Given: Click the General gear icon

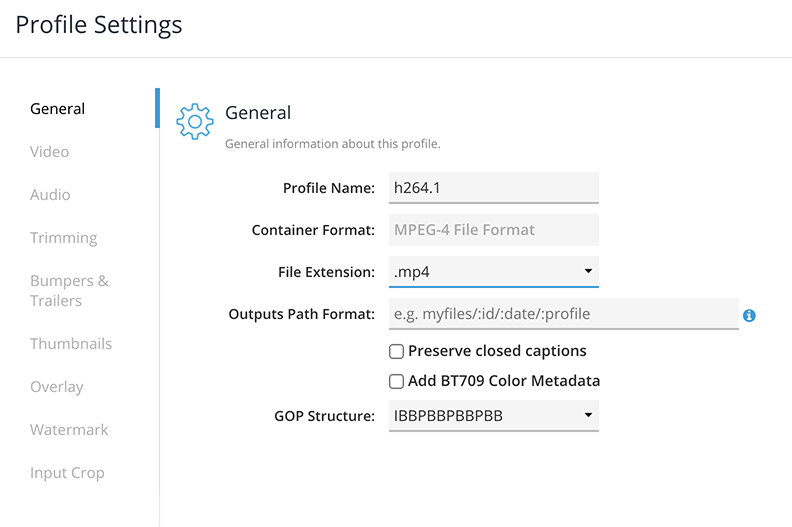Looking at the screenshot, I should point(195,120).
